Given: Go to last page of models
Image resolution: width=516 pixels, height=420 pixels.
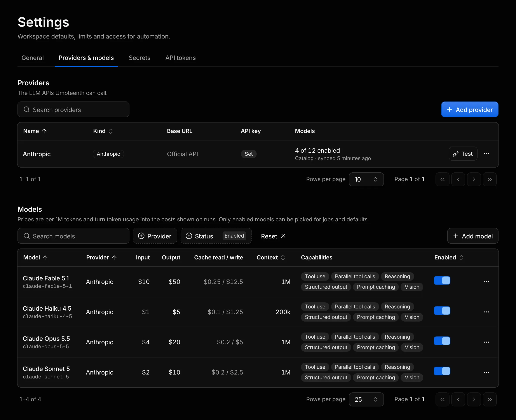Looking at the screenshot, I should click(x=490, y=399).
